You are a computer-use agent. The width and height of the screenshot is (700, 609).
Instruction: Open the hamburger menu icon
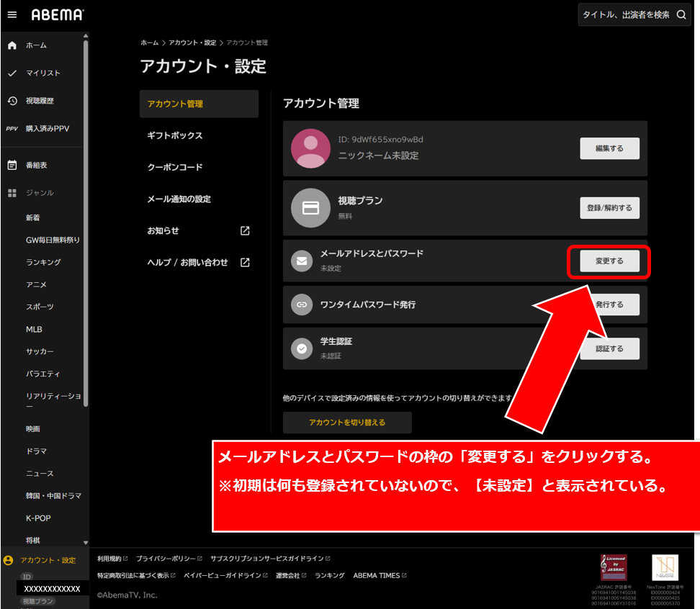12,14
